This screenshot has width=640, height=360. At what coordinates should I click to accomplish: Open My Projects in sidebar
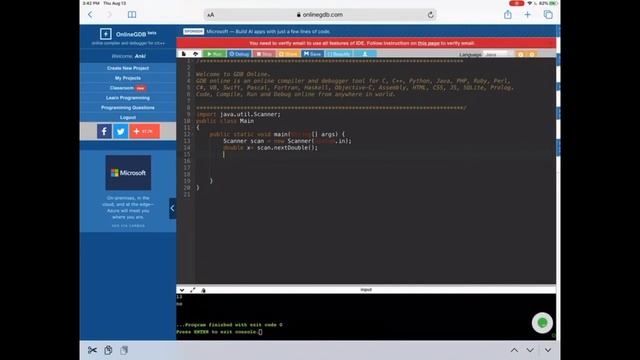pyautogui.click(x=128, y=78)
